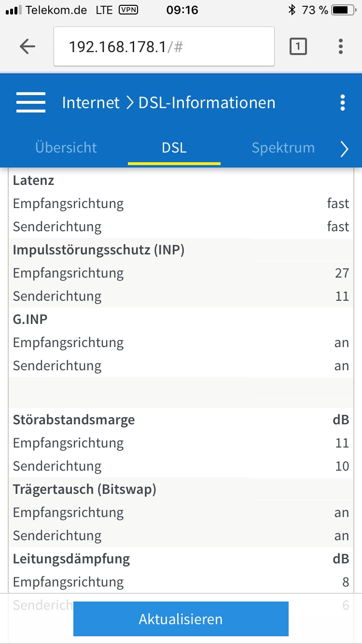Tap the browser back arrow
This screenshot has height=644, width=362.
coord(28,47)
